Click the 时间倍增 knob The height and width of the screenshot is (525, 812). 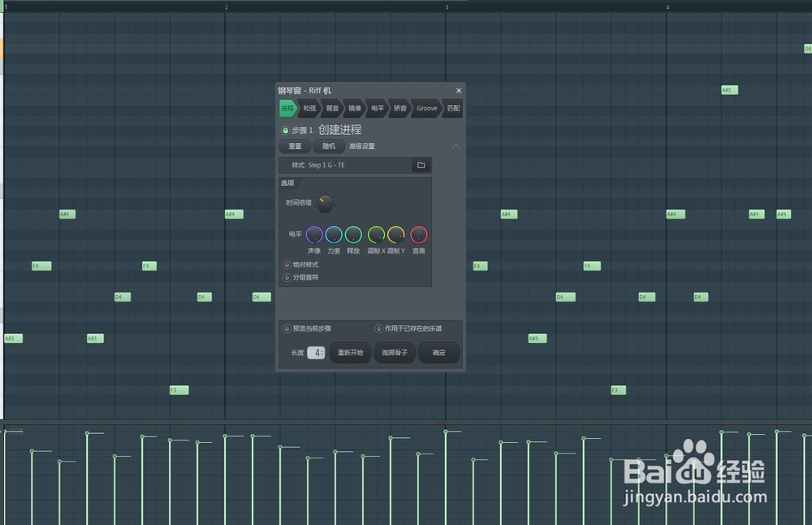pyautogui.click(x=326, y=202)
